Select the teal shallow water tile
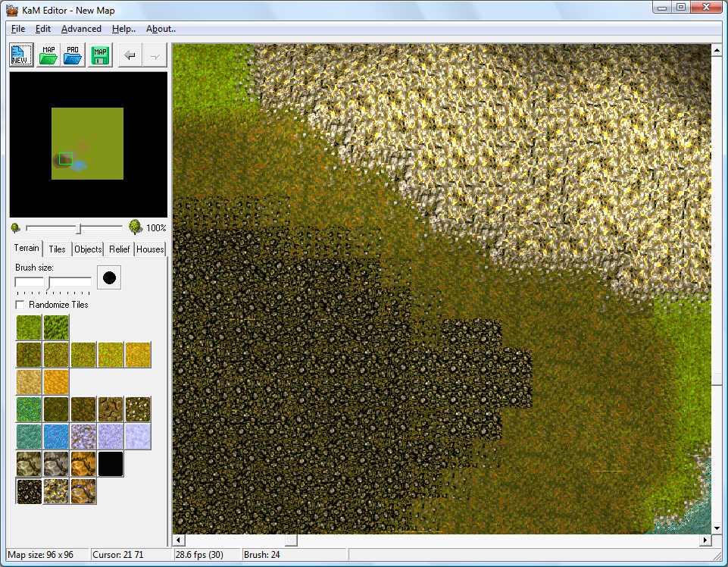 pos(29,437)
